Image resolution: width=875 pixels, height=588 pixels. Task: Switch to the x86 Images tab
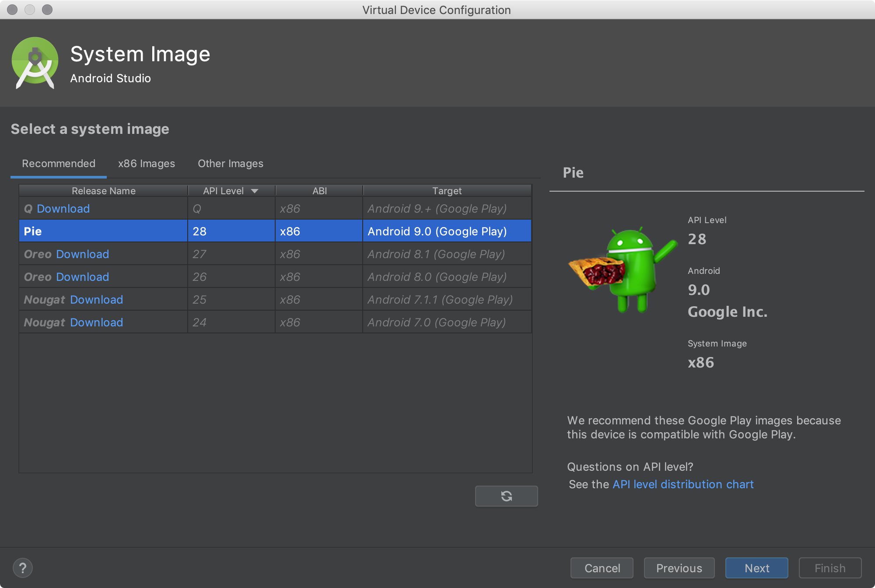point(146,164)
